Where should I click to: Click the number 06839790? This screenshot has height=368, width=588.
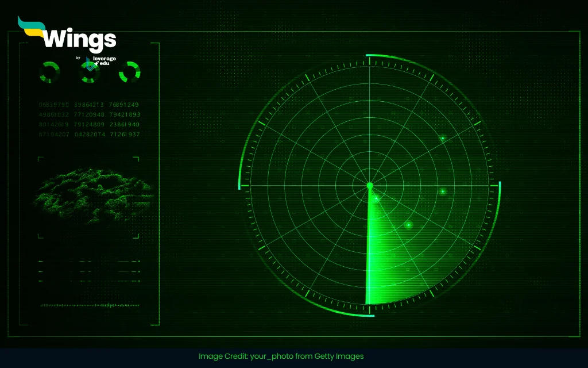pos(54,105)
